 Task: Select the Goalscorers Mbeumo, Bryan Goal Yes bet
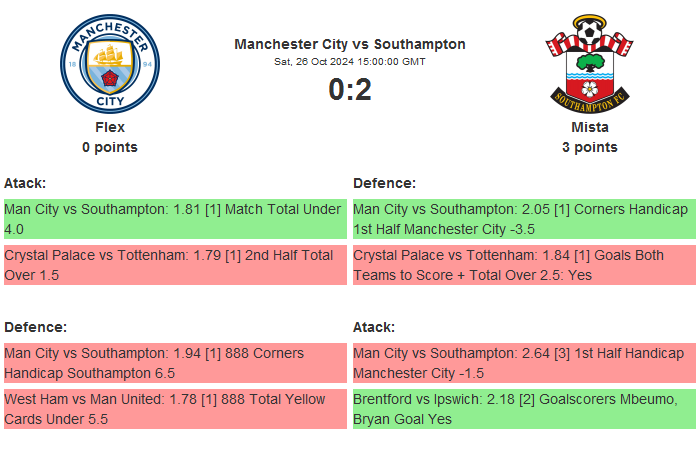click(x=524, y=409)
